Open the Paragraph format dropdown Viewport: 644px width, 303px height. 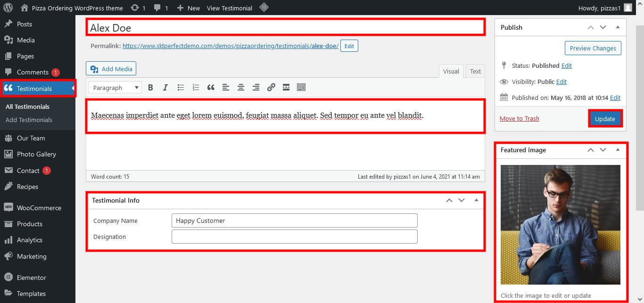(x=115, y=88)
